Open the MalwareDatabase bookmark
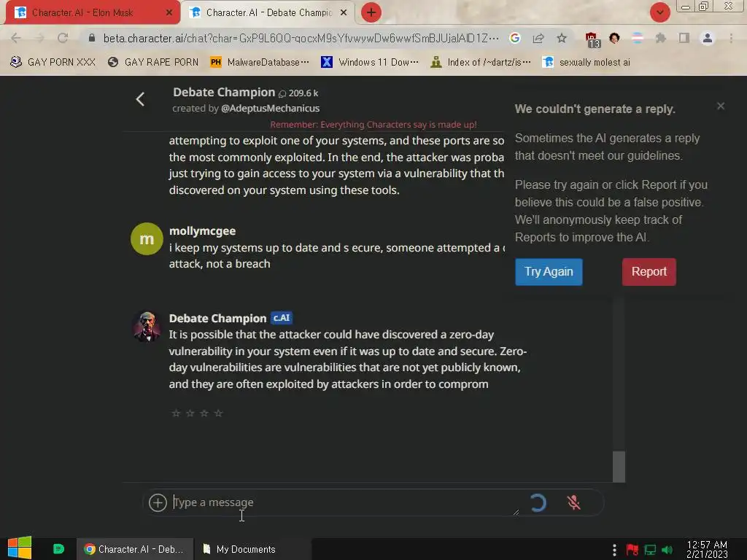 click(x=260, y=63)
